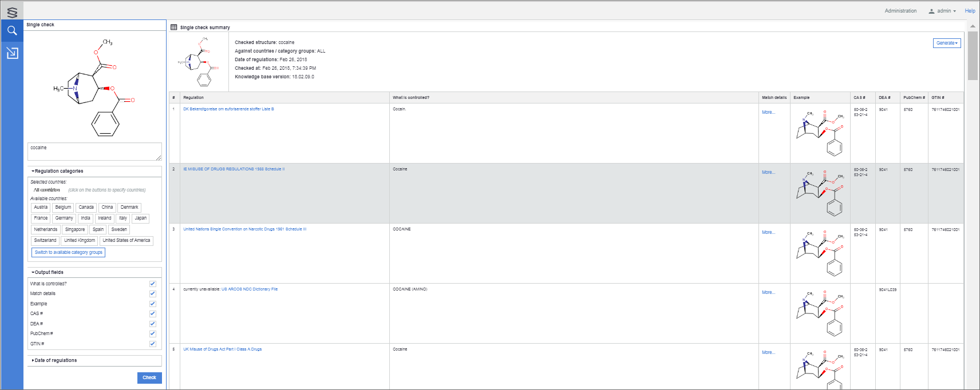Click the cocaine structure thumbnail in summary
This screenshot has width=980, height=390.
point(198,62)
